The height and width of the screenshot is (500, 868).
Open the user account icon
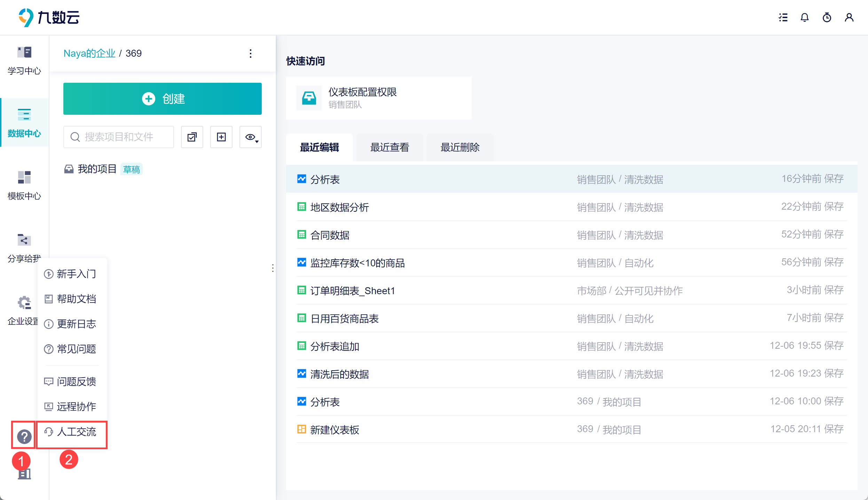tap(849, 17)
